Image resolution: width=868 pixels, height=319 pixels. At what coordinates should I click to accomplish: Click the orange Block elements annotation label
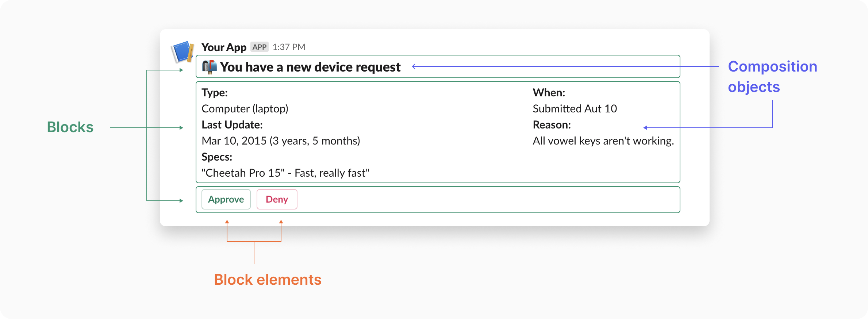[x=268, y=280]
